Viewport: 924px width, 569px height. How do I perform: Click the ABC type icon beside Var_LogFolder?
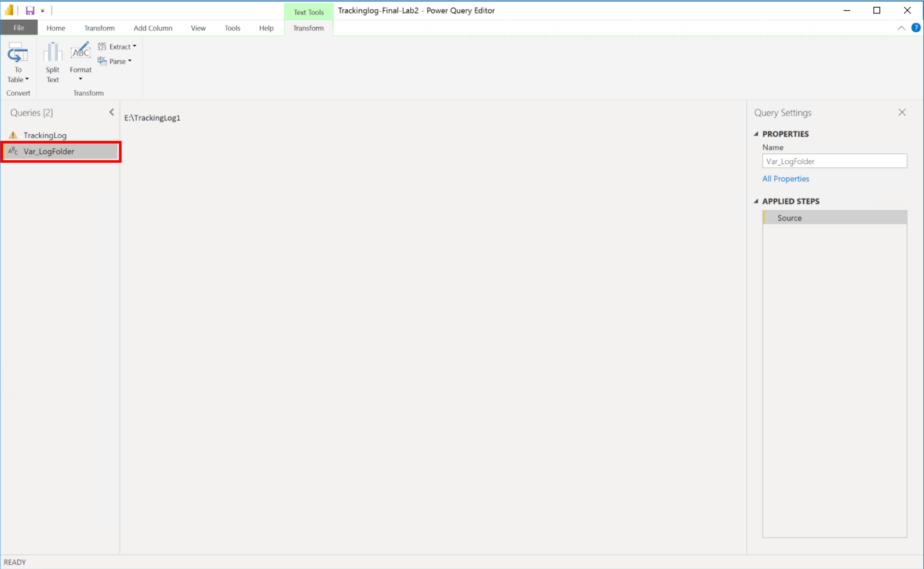tap(12, 151)
